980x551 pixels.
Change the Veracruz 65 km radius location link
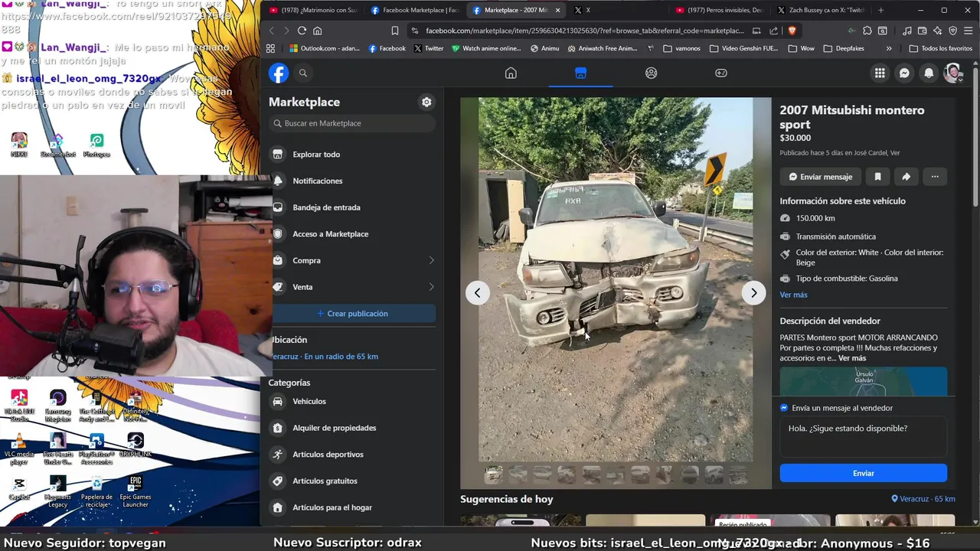coord(325,356)
